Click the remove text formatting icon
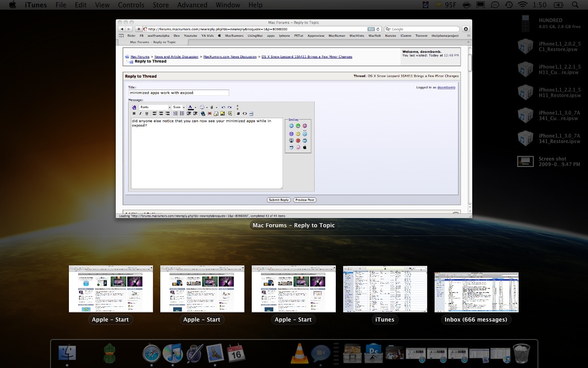This screenshot has height=368, width=588. [134, 107]
